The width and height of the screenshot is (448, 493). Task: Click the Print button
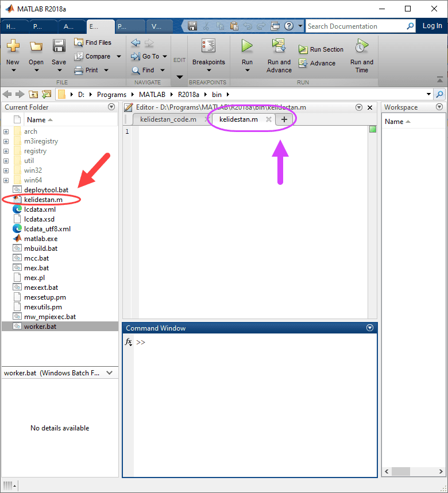(x=86, y=70)
